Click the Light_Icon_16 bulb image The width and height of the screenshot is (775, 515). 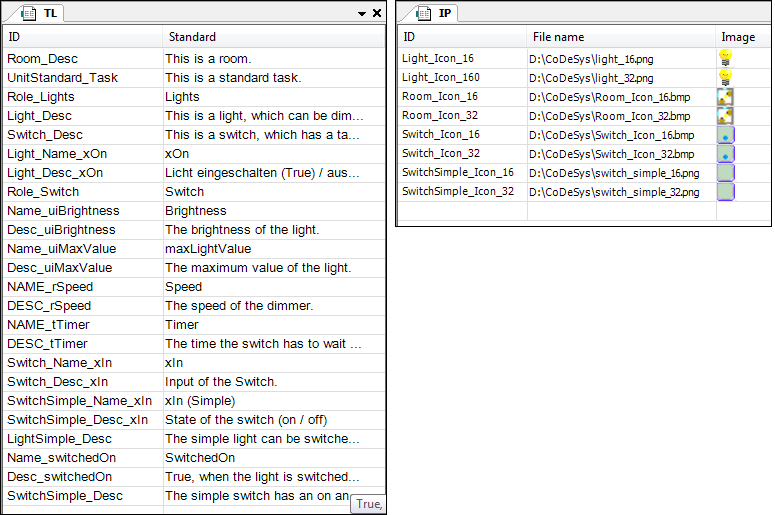pos(726,58)
